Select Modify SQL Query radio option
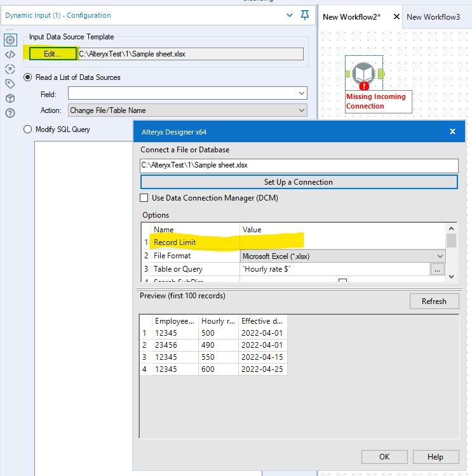 tap(28, 129)
